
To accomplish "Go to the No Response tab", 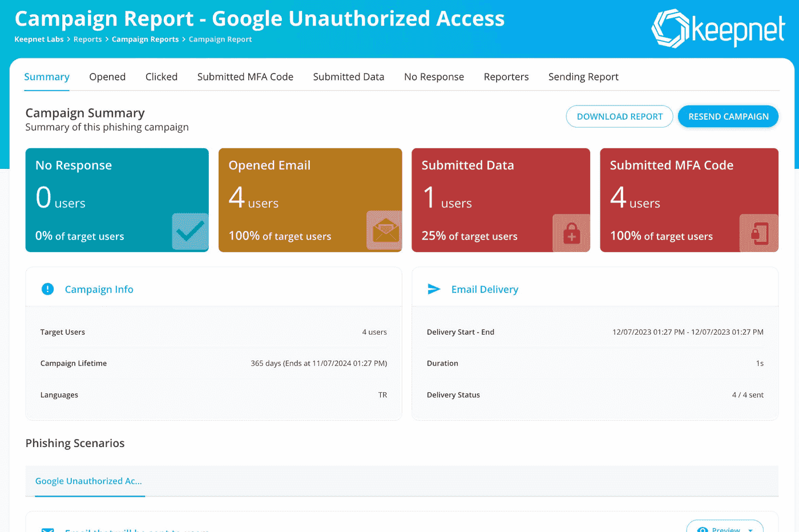I will click(434, 77).
